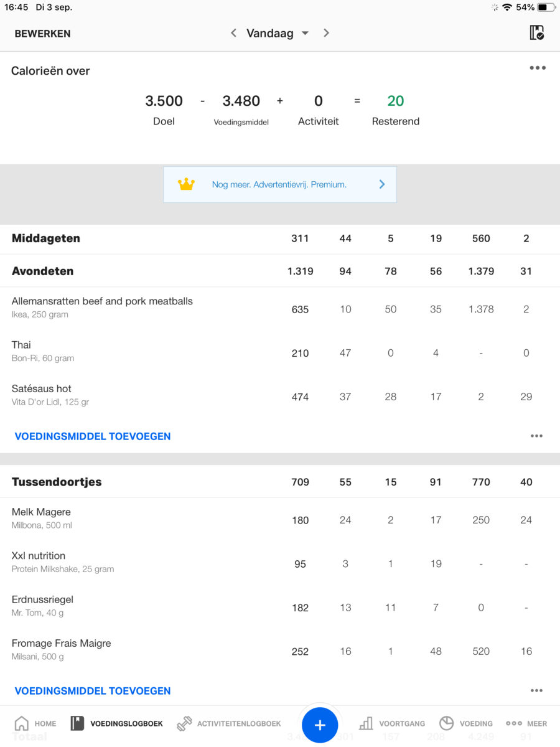
Task: Open Voedingslogboek book icon tab
Action: tap(77, 723)
